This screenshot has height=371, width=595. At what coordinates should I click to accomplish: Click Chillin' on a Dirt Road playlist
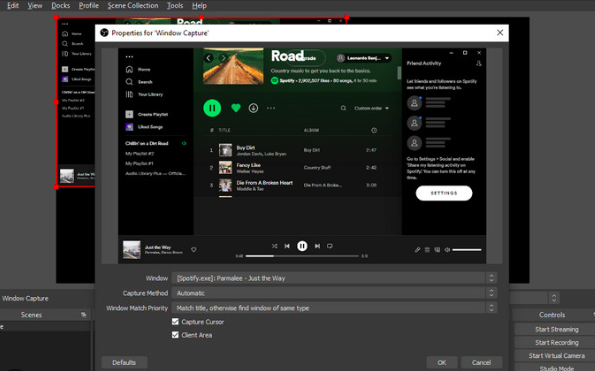[x=146, y=143]
